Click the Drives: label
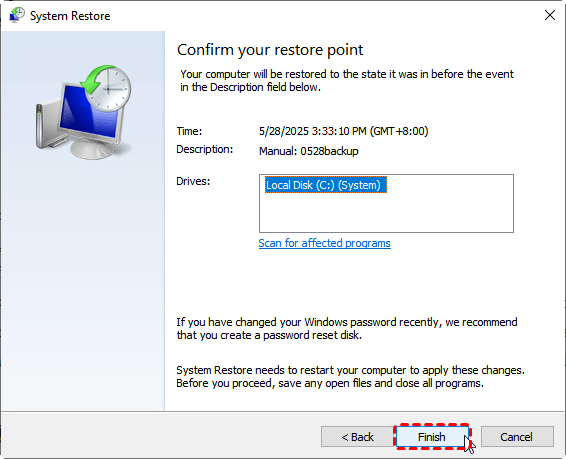The image size is (566, 459). [x=193, y=181]
